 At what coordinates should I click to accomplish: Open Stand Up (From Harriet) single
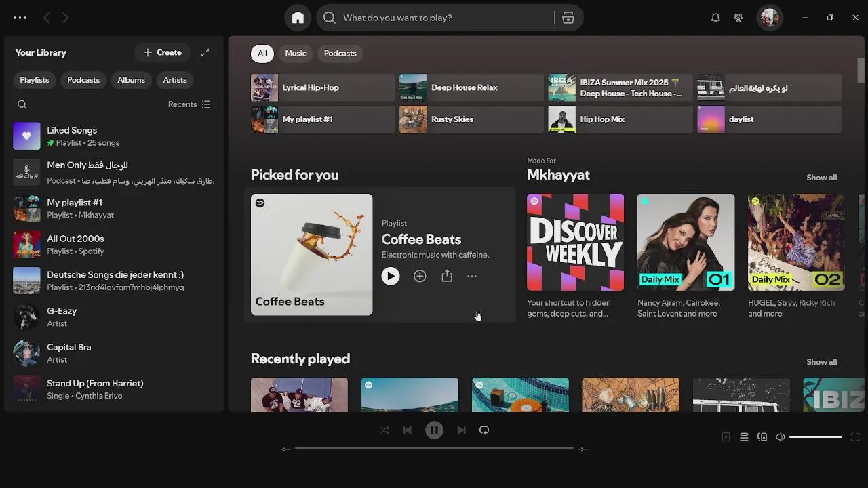tap(114, 389)
